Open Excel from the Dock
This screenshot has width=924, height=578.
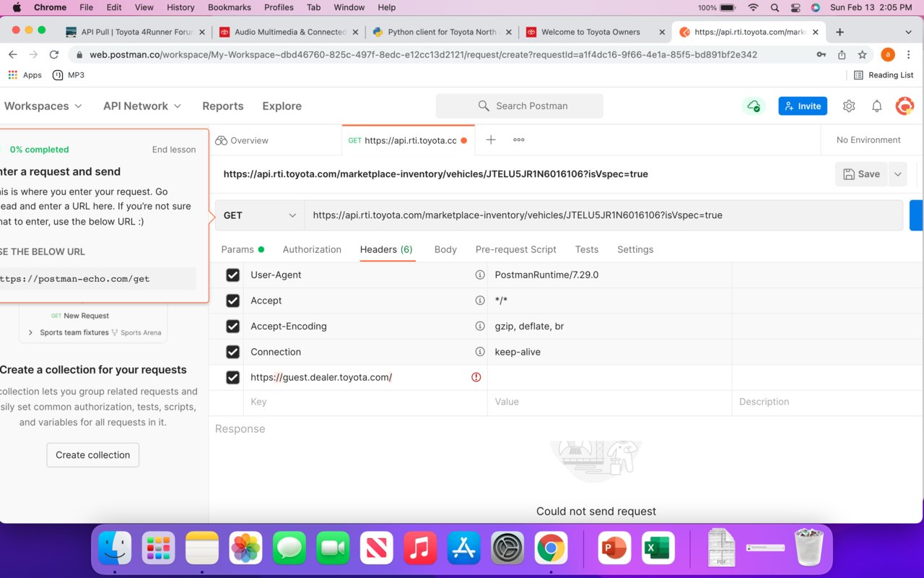click(658, 548)
